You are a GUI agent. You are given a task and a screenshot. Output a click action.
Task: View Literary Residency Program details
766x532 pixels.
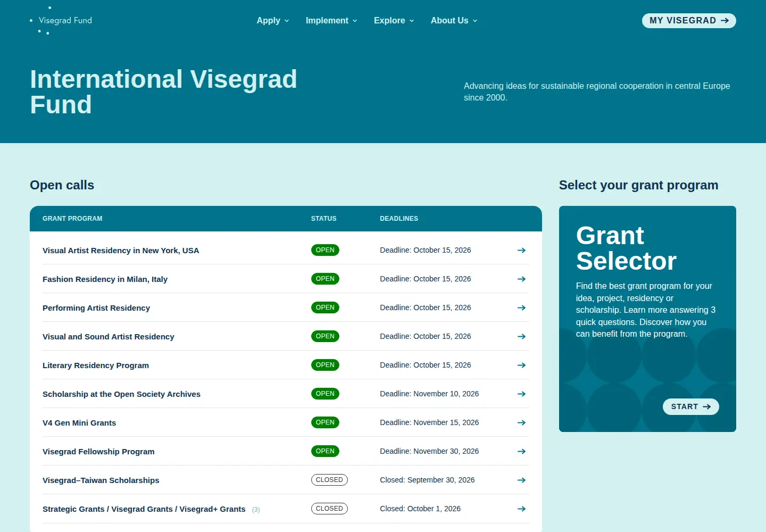[96, 365]
